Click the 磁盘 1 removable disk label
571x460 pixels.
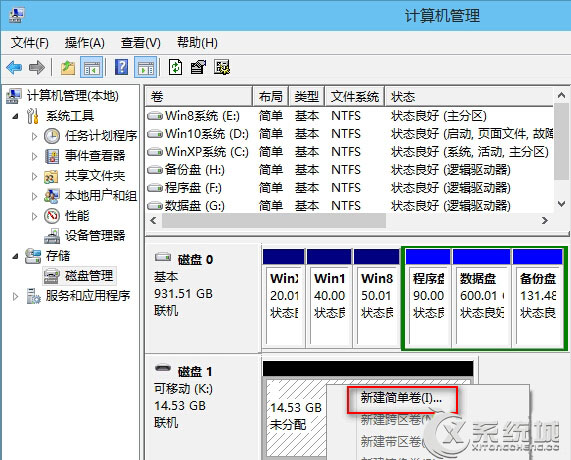[x=195, y=371]
